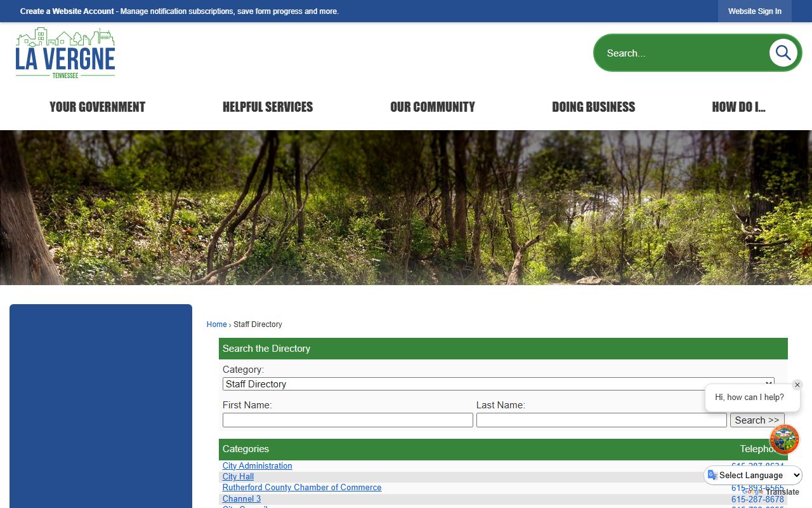This screenshot has height=508, width=812.
Task: Open Helpful Services menu
Action: click(268, 107)
